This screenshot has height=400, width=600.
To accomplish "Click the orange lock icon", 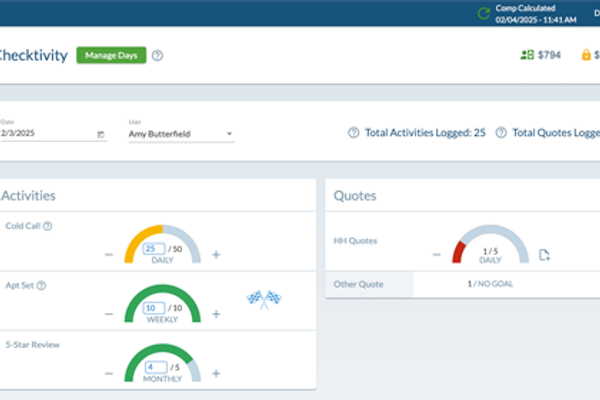I will pyautogui.click(x=586, y=55).
